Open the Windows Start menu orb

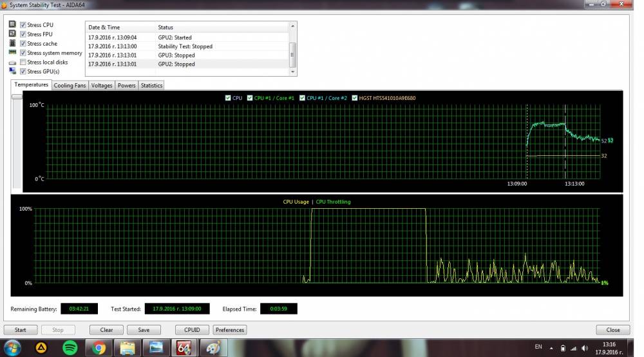pos(12,349)
